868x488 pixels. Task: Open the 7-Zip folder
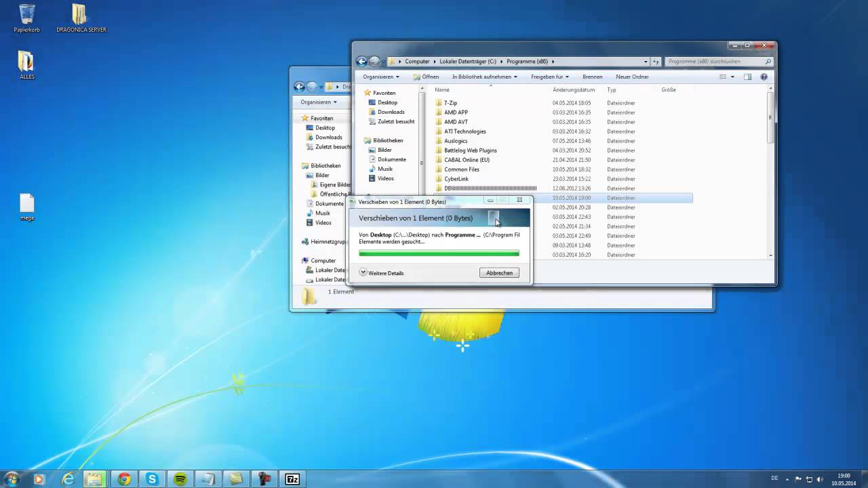pos(450,103)
